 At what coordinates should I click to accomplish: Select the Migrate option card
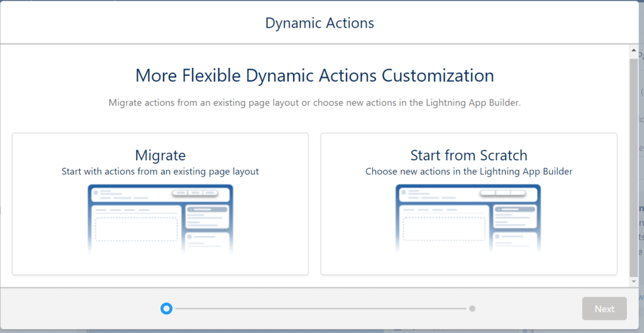tap(160, 204)
